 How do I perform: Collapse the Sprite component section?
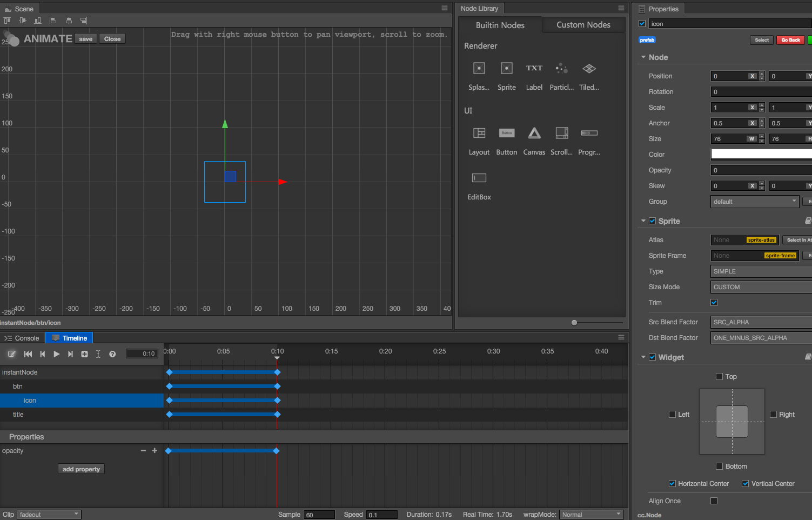643,221
